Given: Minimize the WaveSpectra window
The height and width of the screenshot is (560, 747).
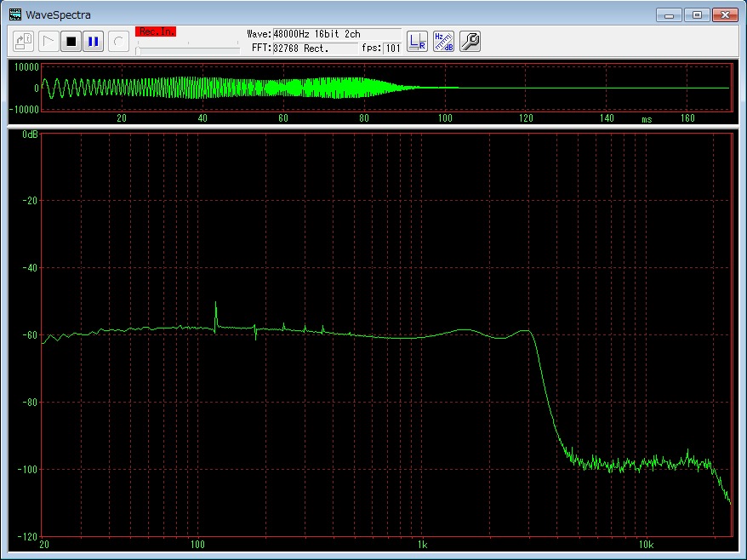Looking at the screenshot, I should point(670,14).
